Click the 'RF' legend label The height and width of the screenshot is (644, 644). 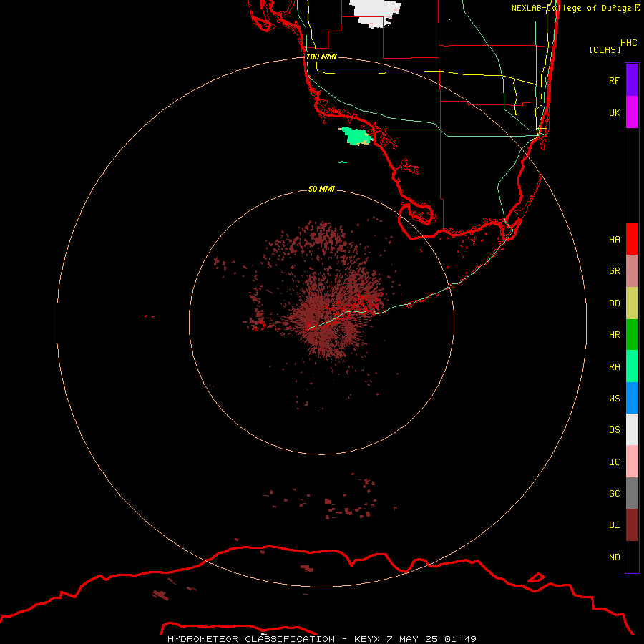[x=615, y=80]
